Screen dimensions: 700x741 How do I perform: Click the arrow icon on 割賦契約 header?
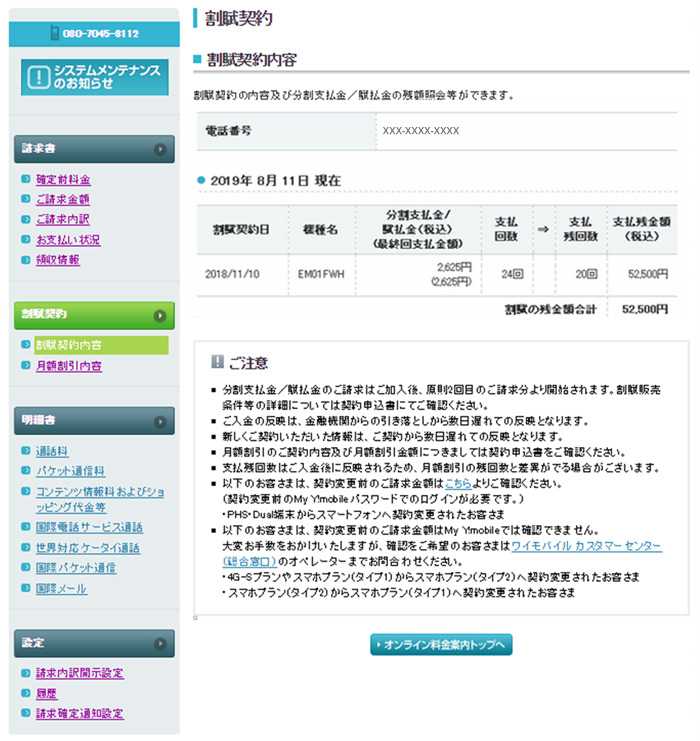pyautogui.click(x=159, y=315)
